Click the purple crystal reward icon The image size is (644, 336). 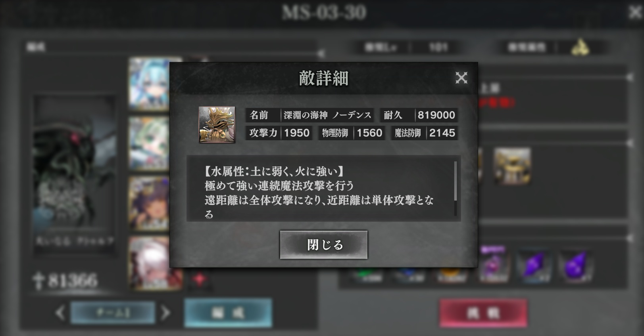point(534,265)
